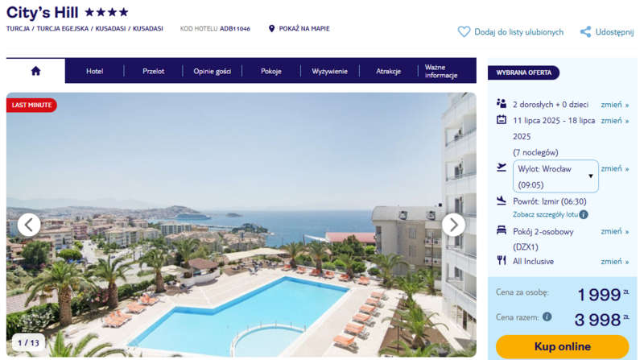Change number of travelers via zmień link
Image resolution: width=644 pixels, height=360 pixels.
[615, 105]
